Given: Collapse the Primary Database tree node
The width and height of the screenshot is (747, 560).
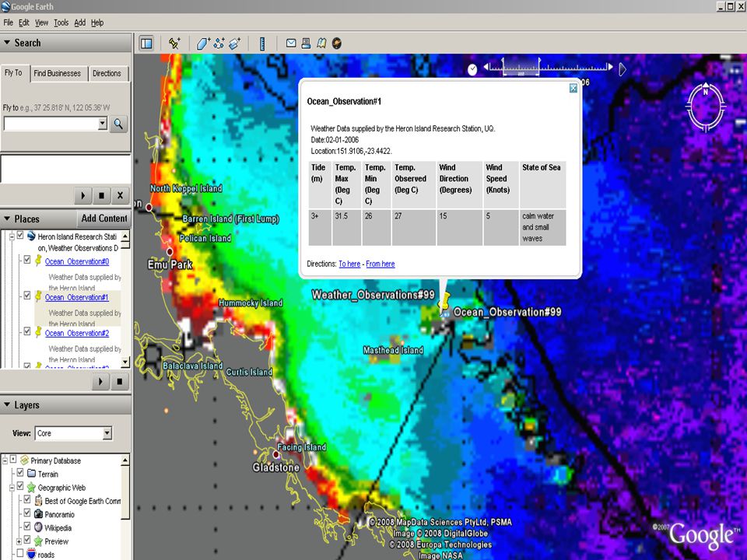Looking at the screenshot, I should pos(5,460).
